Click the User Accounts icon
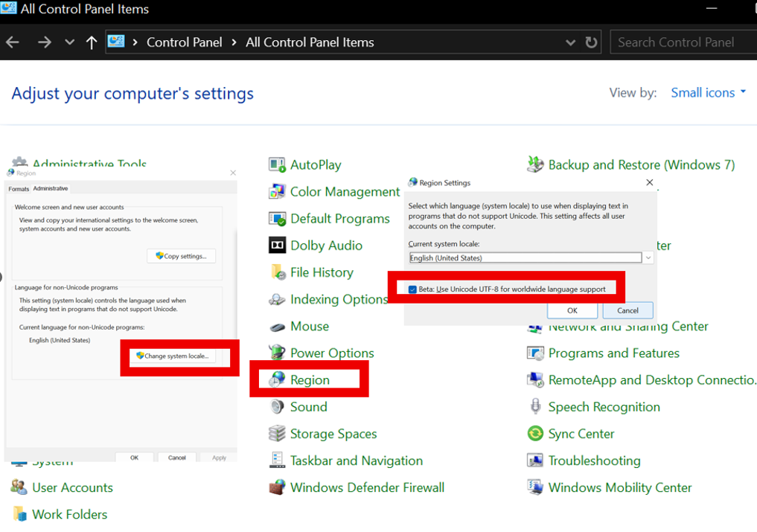The image size is (757, 532). pyautogui.click(x=19, y=487)
